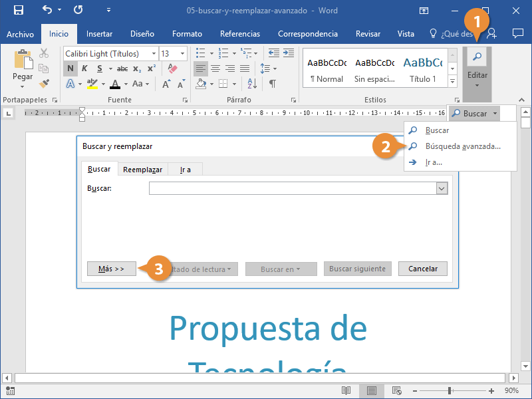The image size is (532, 399).
Task: Expand the Buscar text field dropdown arrow
Action: [442, 189]
